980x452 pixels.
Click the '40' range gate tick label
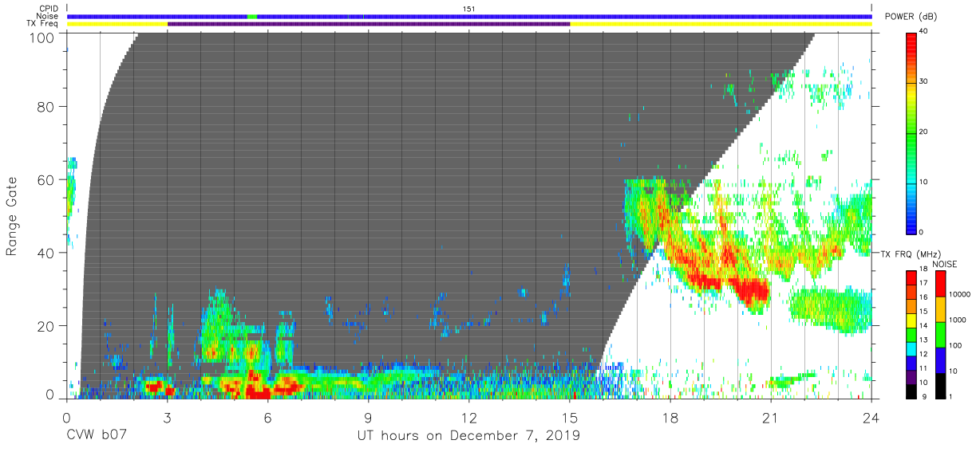(x=45, y=253)
